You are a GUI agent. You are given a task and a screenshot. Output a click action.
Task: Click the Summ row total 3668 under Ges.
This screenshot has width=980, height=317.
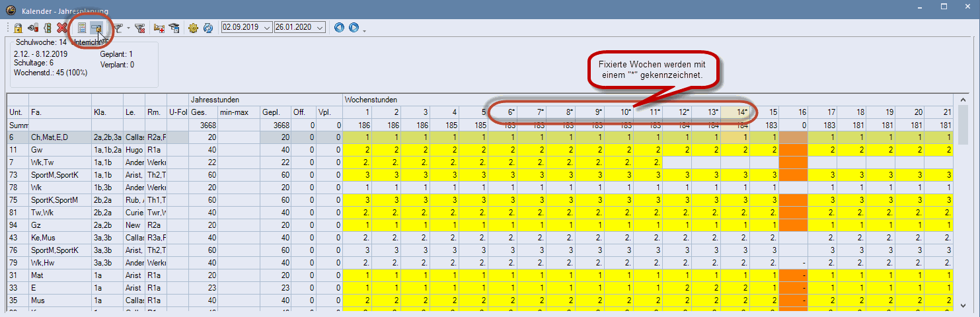pos(204,124)
